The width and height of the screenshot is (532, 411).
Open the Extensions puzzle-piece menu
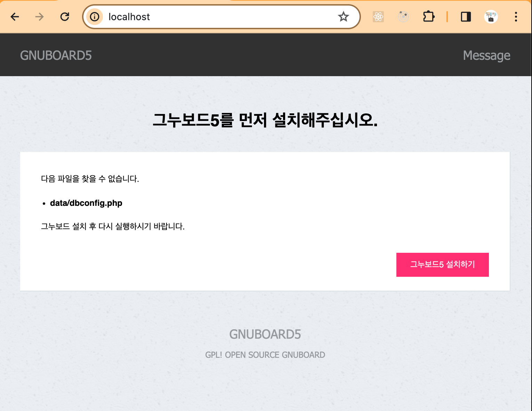(x=428, y=17)
